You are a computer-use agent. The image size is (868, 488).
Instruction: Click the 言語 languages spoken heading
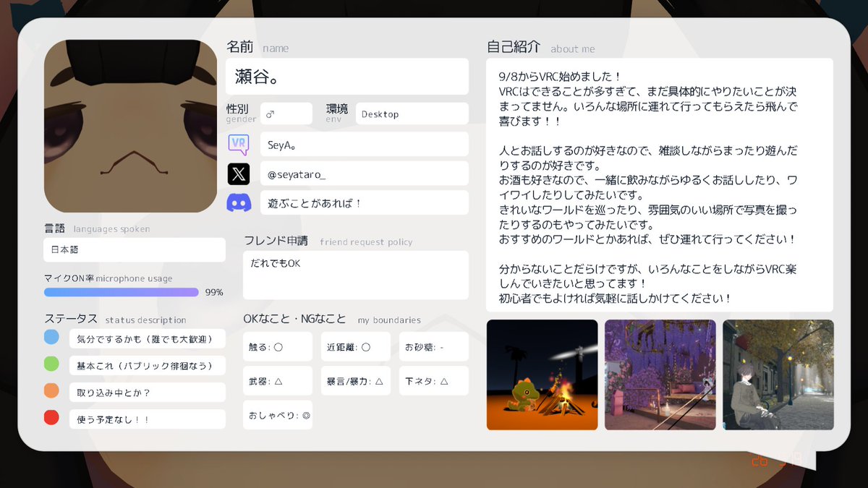(97, 228)
